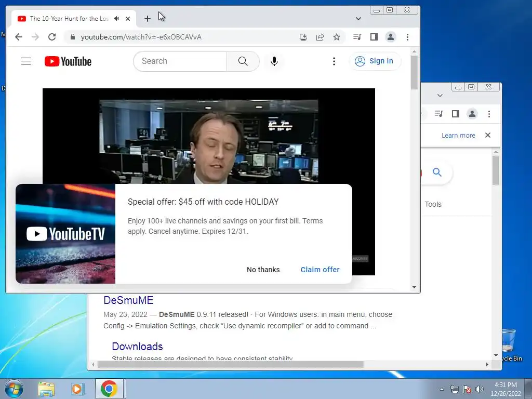Click YouTube page vertical scrollbar thumb
532x399 pixels.
[x=414, y=72]
